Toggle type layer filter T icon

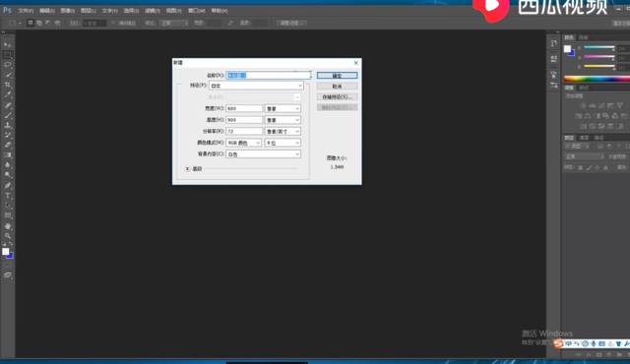coord(619,147)
